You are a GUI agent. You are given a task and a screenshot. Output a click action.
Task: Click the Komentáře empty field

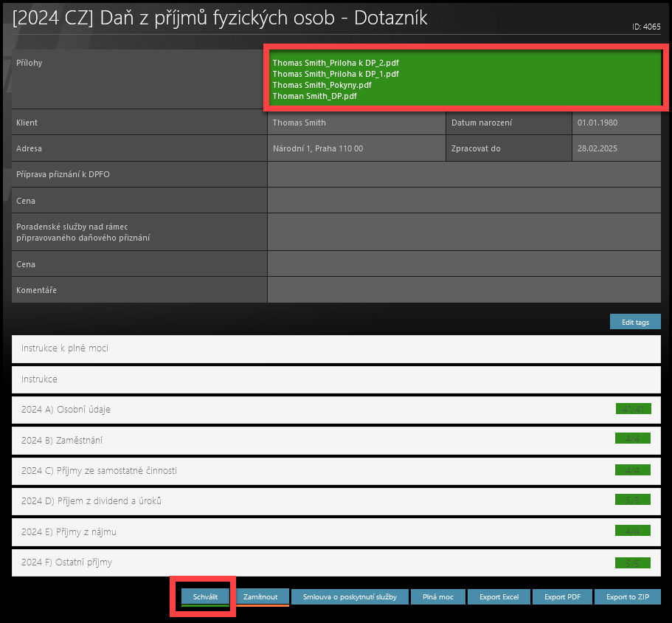point(463,290)
